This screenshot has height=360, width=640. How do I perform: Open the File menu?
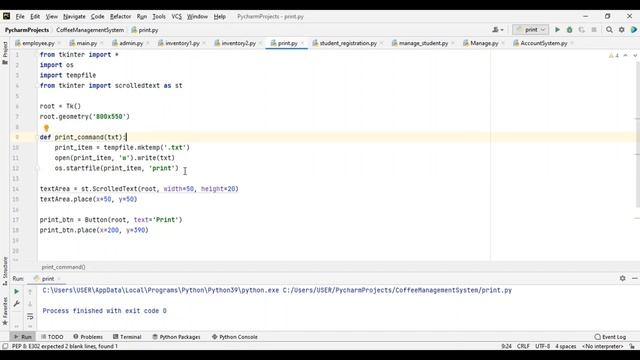pyautogui.click(x=20, y=16)
